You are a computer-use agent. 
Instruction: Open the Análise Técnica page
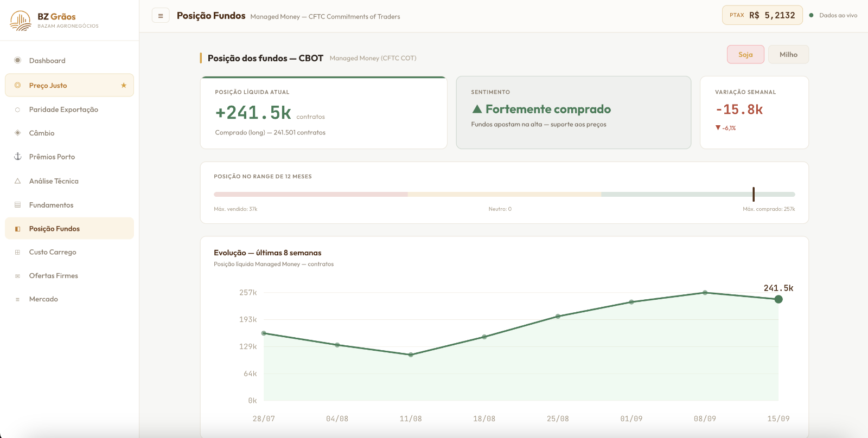click(x=69, y=181)
